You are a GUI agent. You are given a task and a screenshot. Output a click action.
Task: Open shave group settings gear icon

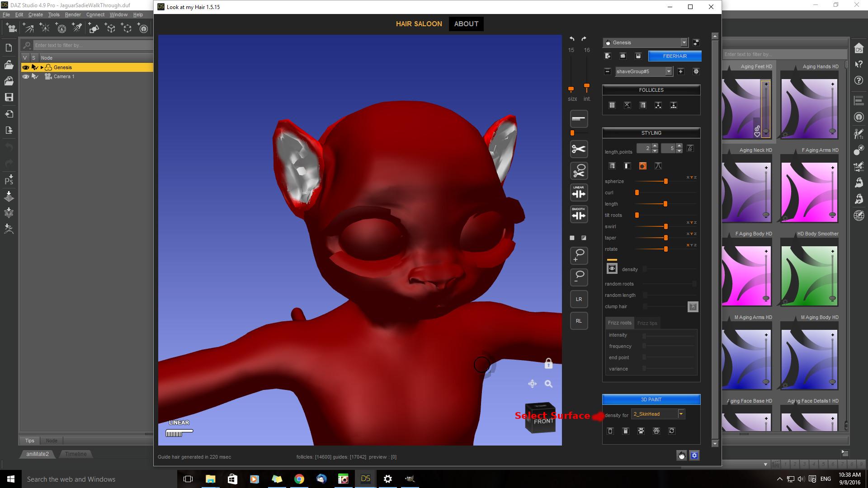[696, 71]
